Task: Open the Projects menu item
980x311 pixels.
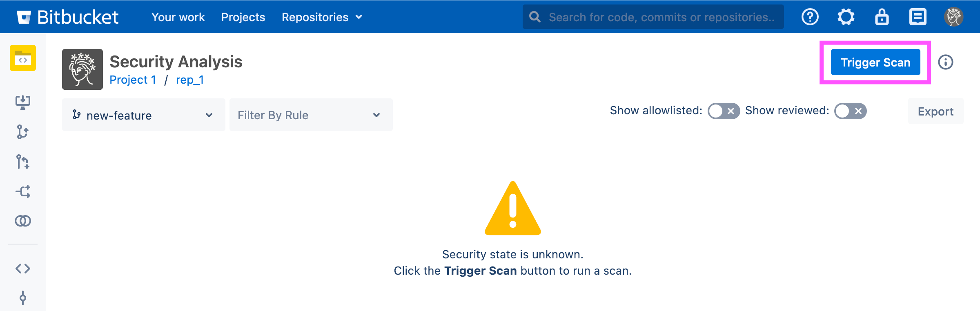Action: point(243,17)
